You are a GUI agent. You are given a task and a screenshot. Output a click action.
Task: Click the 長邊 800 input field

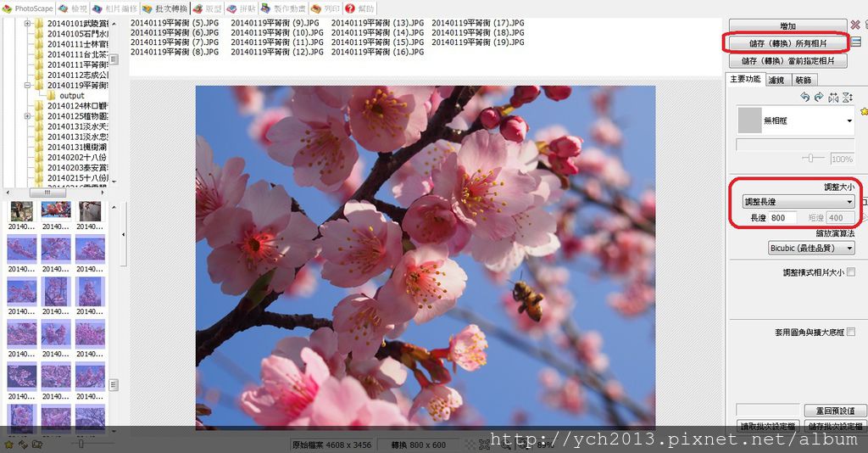[782, 218]
